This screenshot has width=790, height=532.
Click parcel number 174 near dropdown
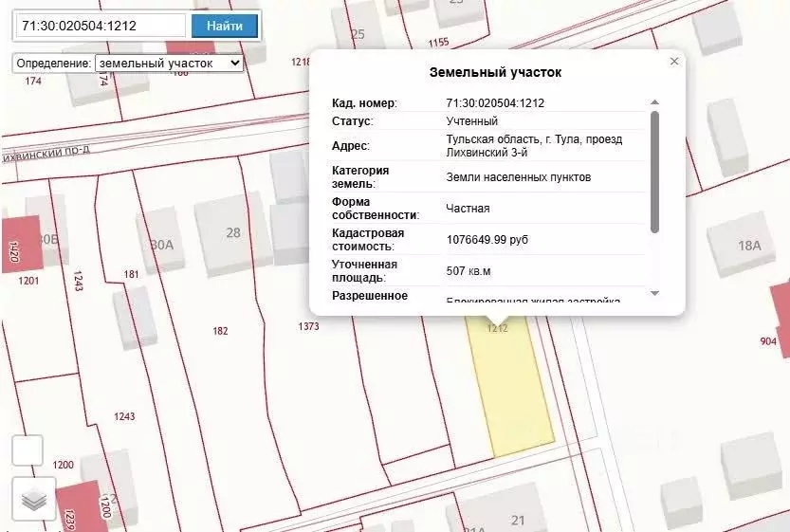pyautogui.click(x=33, y=81)
